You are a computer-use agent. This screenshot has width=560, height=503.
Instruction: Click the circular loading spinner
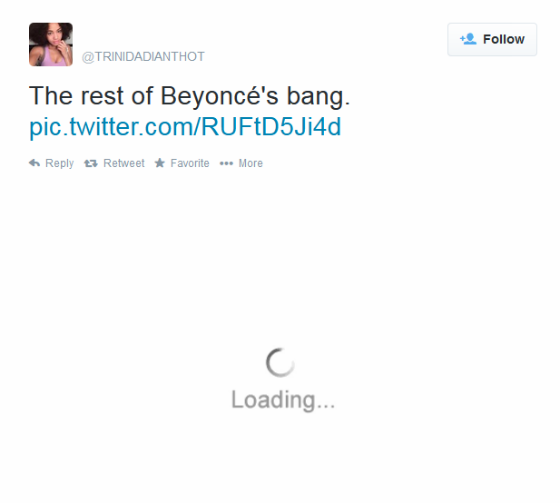click(280, 363)
